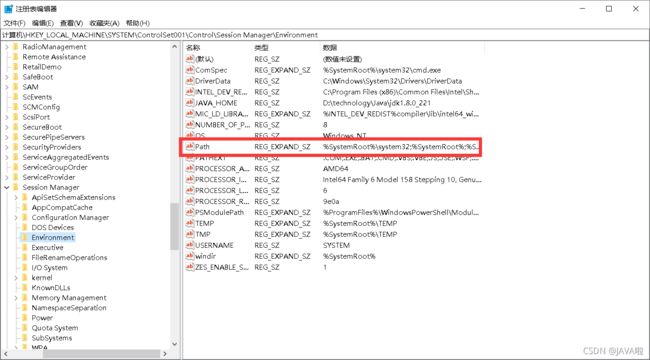Click the SYSTEM data value

336,246
